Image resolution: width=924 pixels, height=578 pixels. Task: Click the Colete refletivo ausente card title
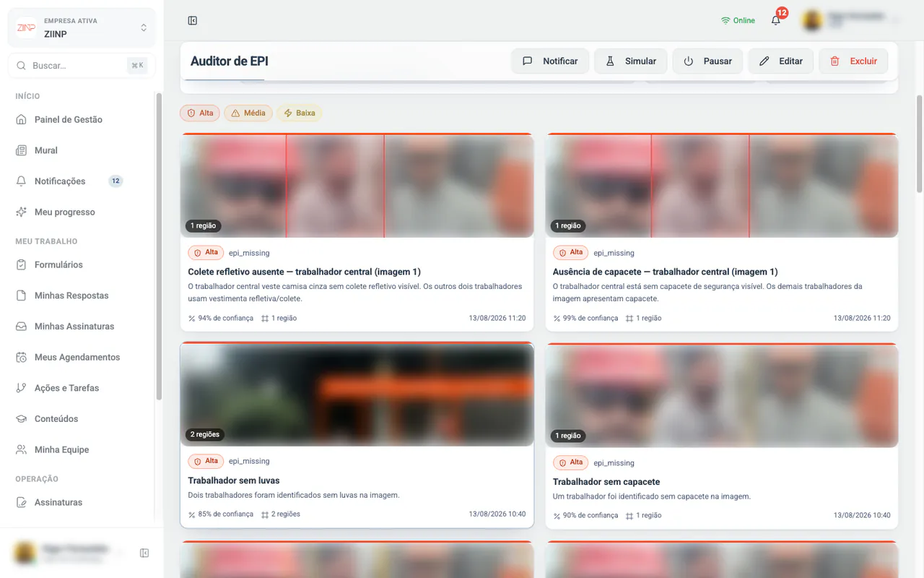point(304,272)
